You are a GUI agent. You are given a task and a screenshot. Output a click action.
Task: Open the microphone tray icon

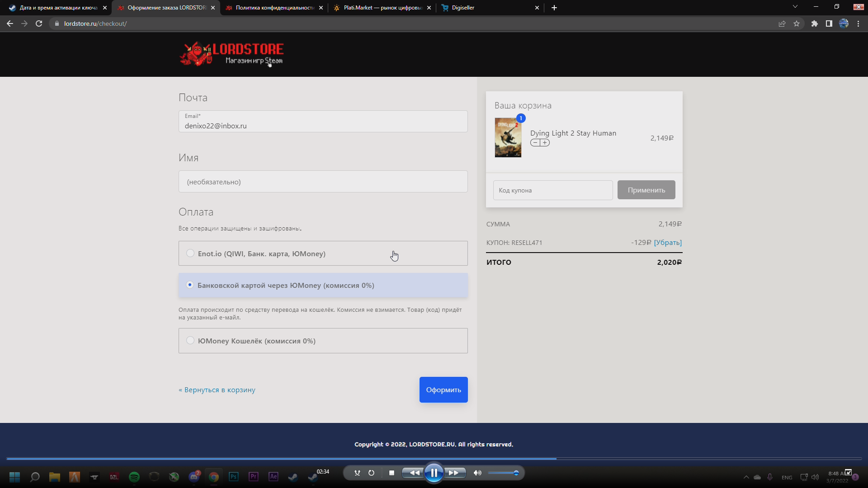pyautogui.click(x=770, y=477)
